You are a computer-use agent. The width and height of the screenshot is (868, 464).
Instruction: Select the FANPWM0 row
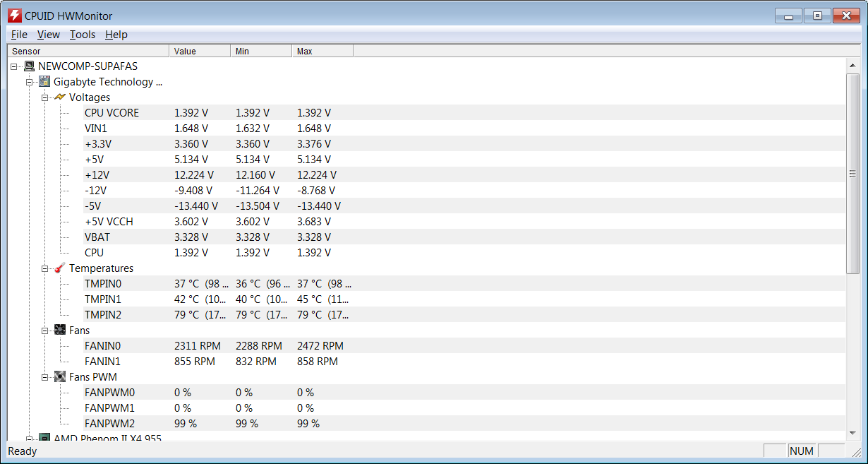click(464, 393)
